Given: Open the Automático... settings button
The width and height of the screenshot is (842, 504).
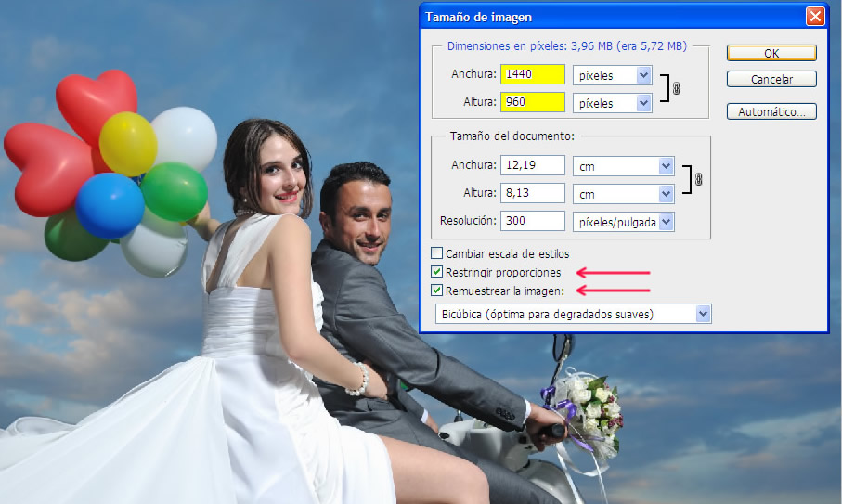Looking at the screenshot, I should click(x=771, y=111).
